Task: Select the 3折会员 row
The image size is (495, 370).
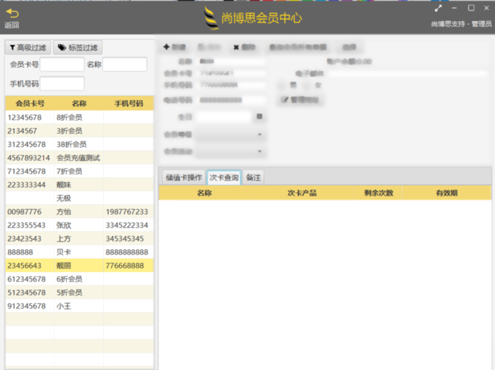Action: click(x=79, y=131)
